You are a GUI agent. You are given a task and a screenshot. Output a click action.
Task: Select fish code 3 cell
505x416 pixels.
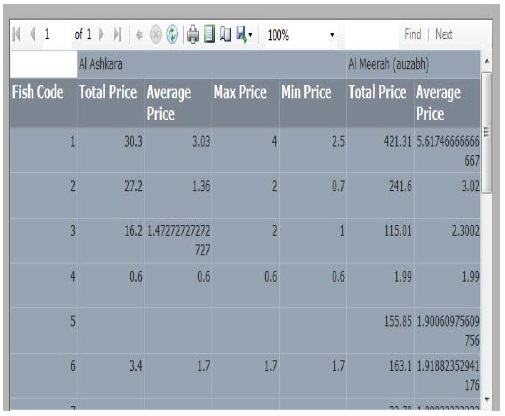[43, 240]
